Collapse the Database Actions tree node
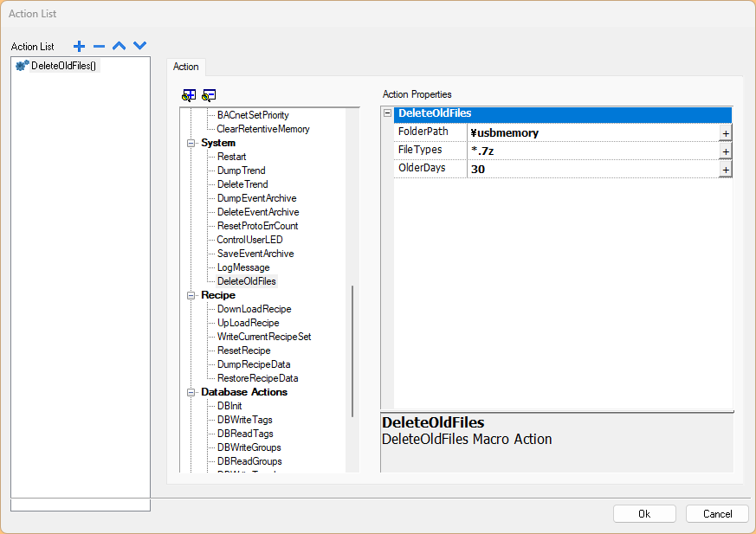Image resolution: width=756 pixels, height=534 pixels. 191,392
